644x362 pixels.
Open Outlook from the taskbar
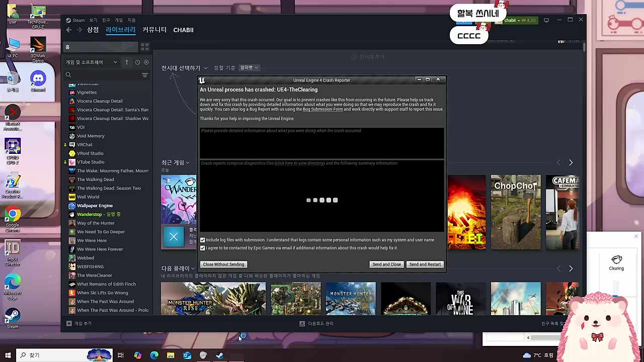coord(187,355)
